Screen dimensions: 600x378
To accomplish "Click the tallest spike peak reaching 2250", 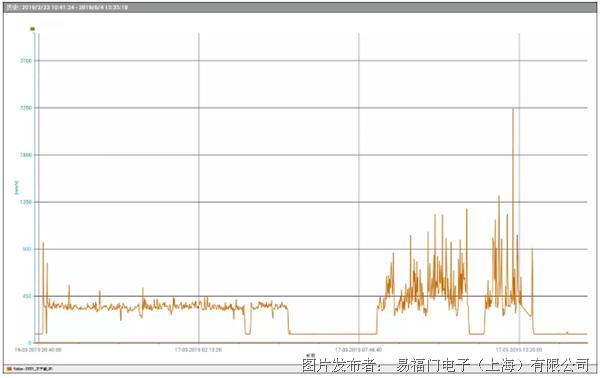I will [513, 109].
